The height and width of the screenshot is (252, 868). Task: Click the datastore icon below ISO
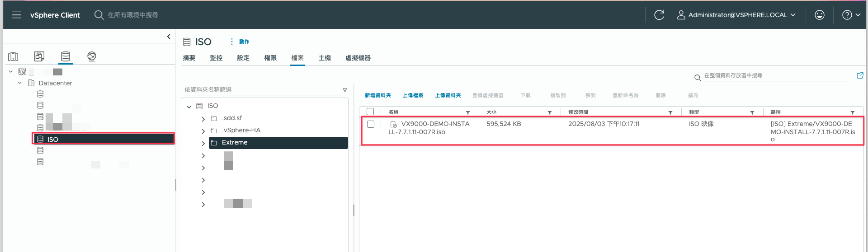point(40,150)
